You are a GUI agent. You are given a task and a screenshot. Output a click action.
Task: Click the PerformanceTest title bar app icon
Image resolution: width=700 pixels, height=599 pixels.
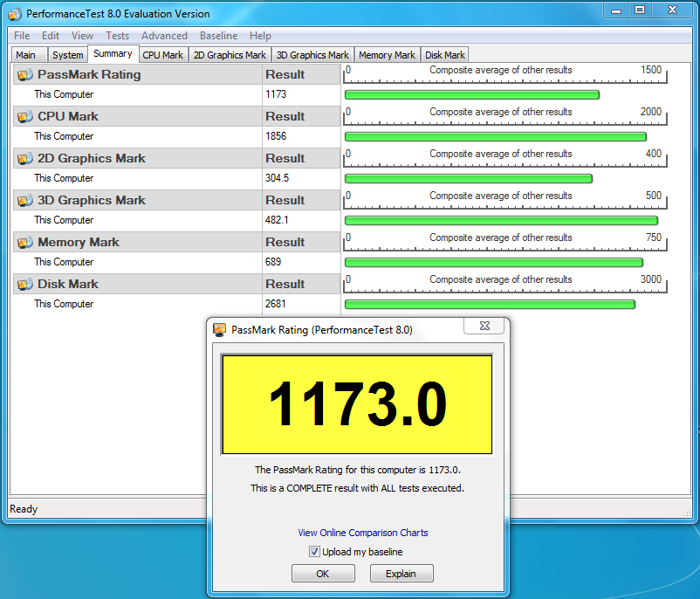click(15, 14)
